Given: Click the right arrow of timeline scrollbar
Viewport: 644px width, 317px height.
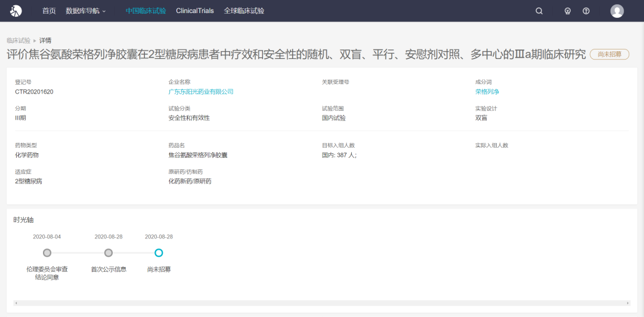Looking at the screenshot, I should point(628,303).
